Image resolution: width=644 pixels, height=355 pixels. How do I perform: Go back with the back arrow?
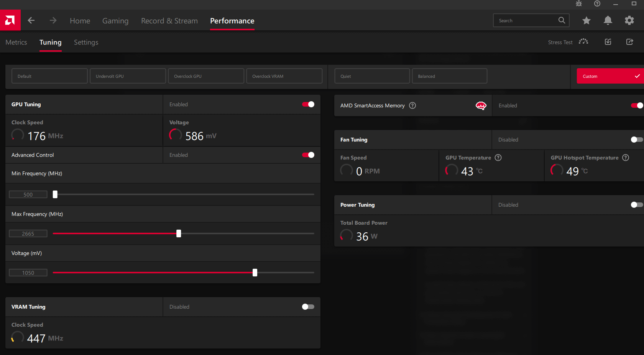tap(31, 20)
